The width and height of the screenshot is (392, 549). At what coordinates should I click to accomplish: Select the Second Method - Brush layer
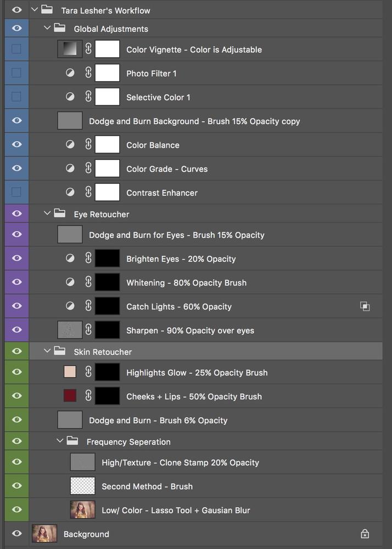click(205, 486)
